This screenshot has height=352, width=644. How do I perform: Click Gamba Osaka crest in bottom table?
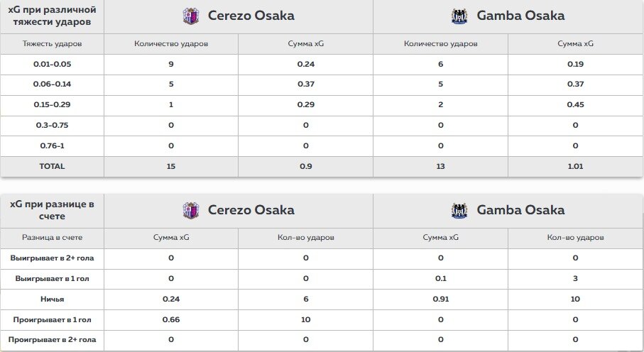459,210
